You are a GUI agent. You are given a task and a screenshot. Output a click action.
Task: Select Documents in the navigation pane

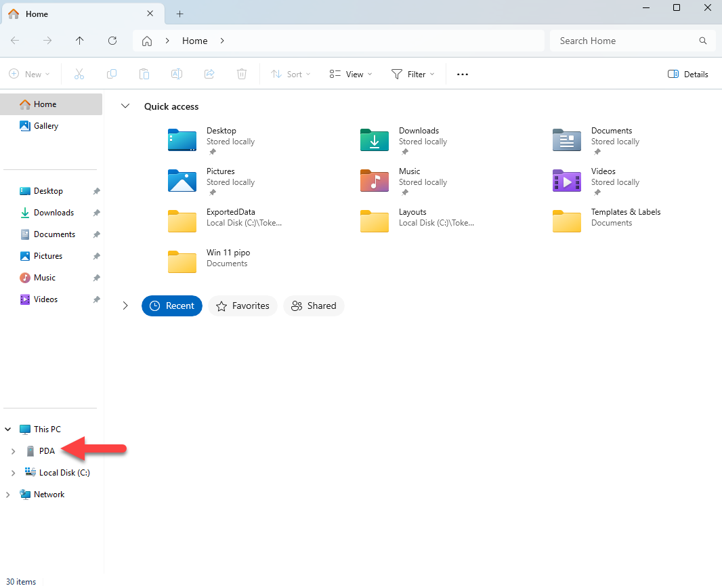point(54,234)
